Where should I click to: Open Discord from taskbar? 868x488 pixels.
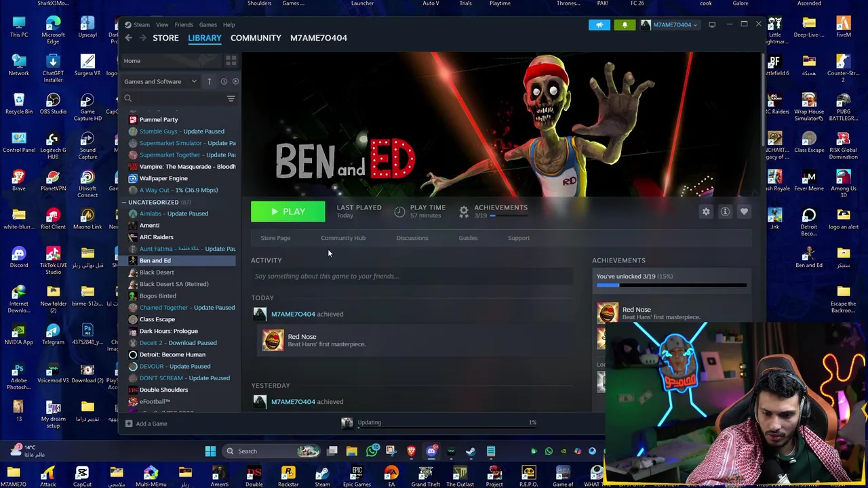coord(431,451)
